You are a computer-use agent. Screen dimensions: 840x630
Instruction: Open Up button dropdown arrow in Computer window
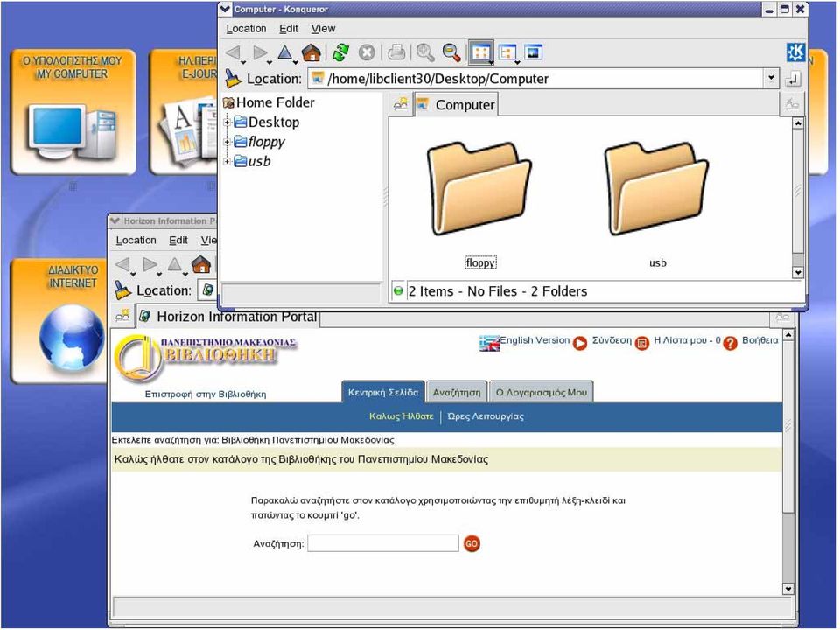(294, 62)
